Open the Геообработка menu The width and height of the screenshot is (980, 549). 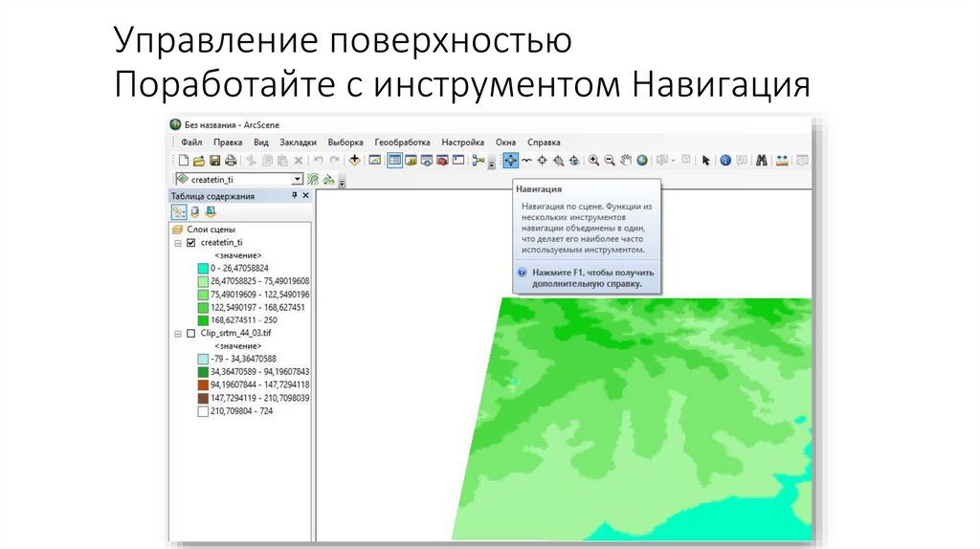pyautogui.click(x=402, y=142)
